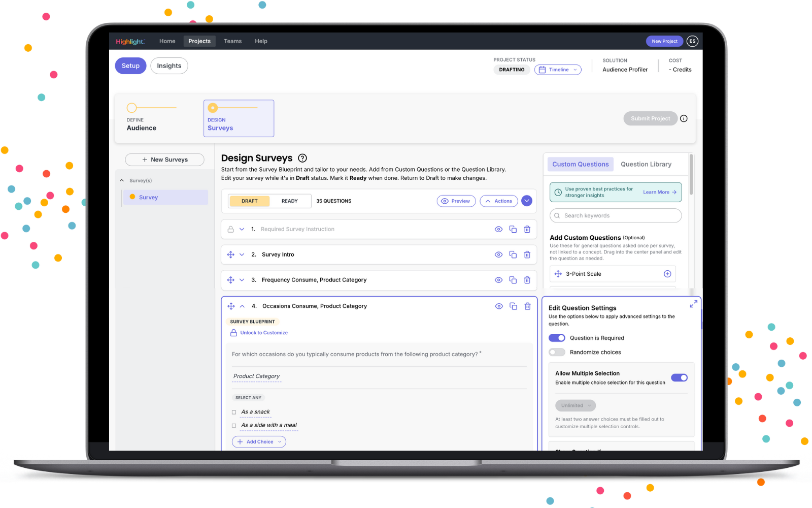Viewport: 812px width, 508px height.
Task: Add 3-Point Scale question with plus icon
Action: 667,274
